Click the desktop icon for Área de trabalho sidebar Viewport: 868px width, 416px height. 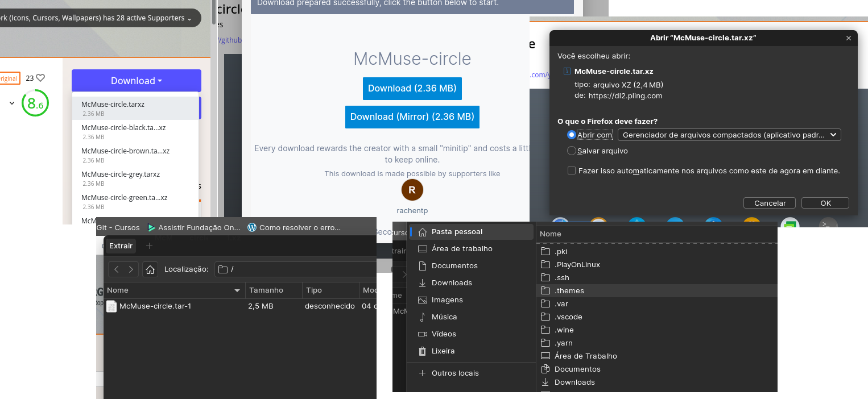(x=422, y=249)
